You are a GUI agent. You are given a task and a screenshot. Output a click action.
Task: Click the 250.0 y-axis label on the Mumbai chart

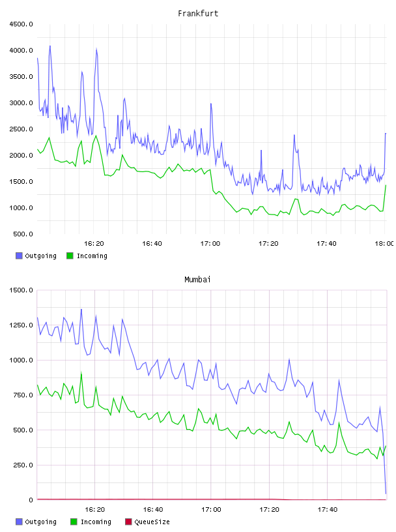[x=23, y=465]
